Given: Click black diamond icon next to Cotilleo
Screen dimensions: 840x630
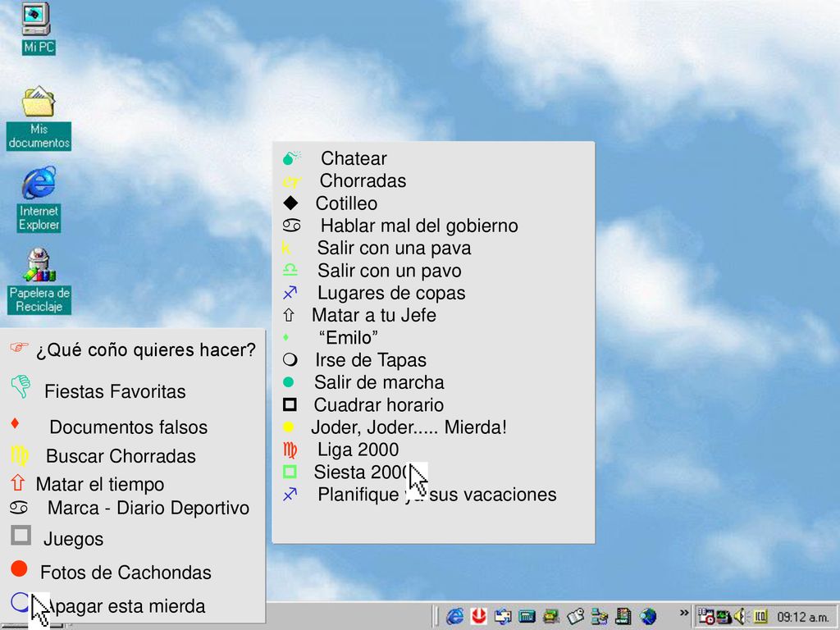Looking at the screenshot, I should pyautogui.click(x=290, y=203).
